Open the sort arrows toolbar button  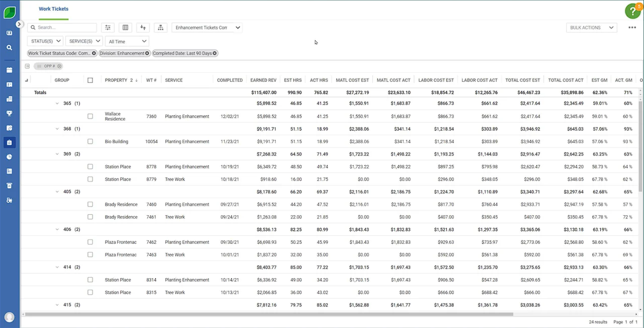tap(143, 28)
